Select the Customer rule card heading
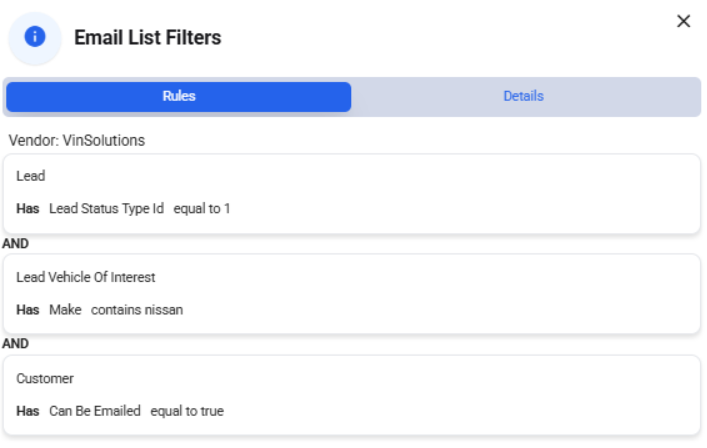 (45, 379)
